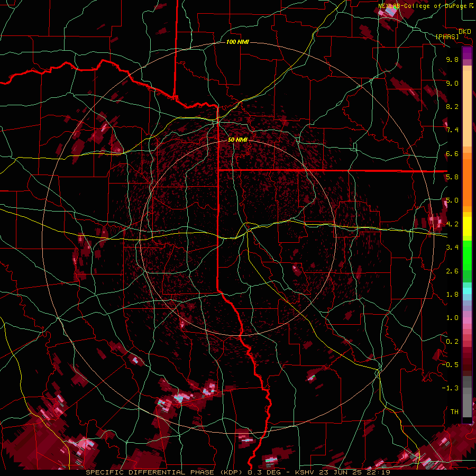Click the 100 NMI range ring label
This screenshot has width=476, height=476.
click(x=237, y=42)
